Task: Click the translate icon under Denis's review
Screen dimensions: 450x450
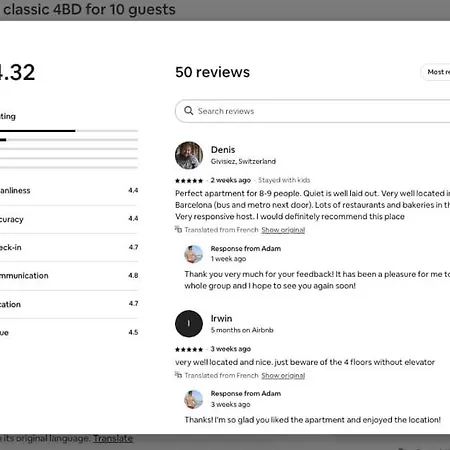Action: coord(178,229)
